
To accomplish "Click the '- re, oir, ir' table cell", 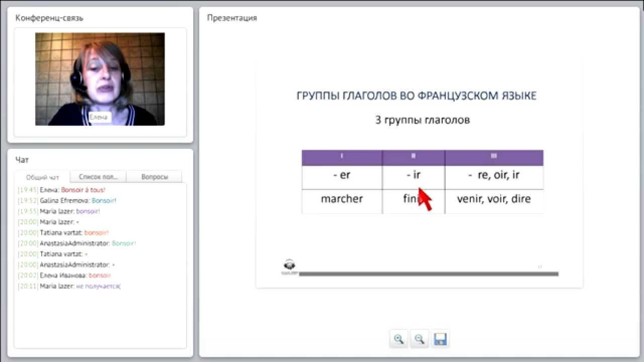I will click(494, 177).
